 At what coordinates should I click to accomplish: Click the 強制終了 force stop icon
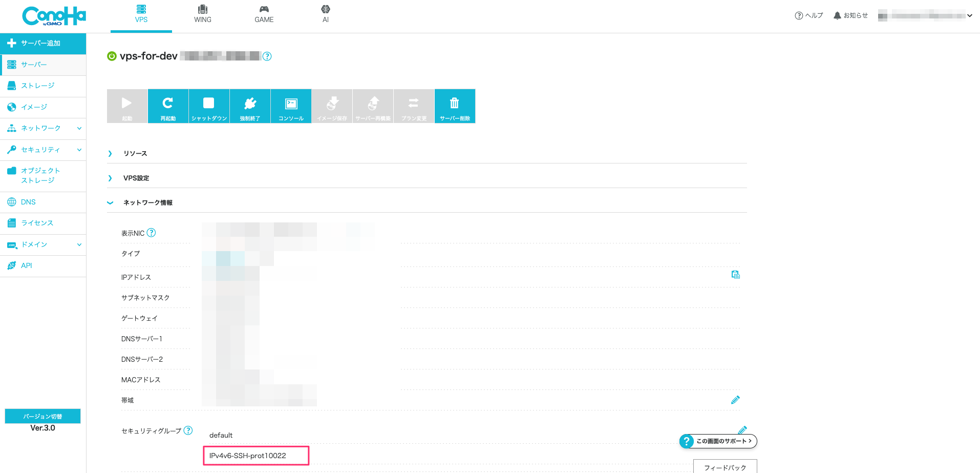250,106
